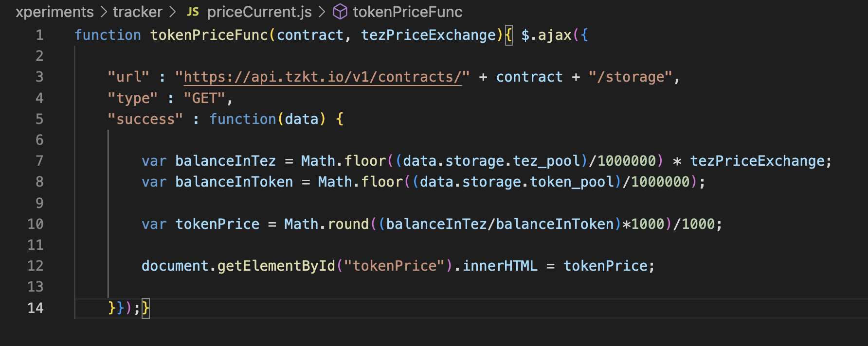
Task: Place cursor on the balanceInToken variable declaration
Action: point(234,182)
